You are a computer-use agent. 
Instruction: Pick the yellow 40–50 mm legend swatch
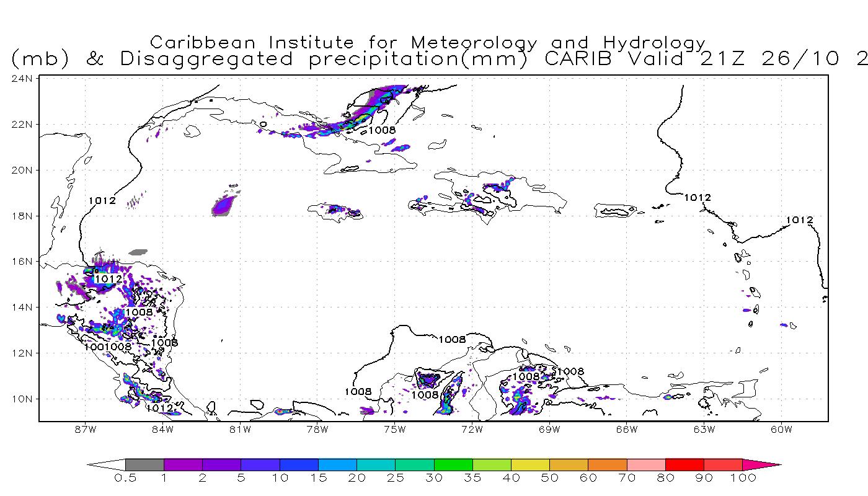coord(530,464)
